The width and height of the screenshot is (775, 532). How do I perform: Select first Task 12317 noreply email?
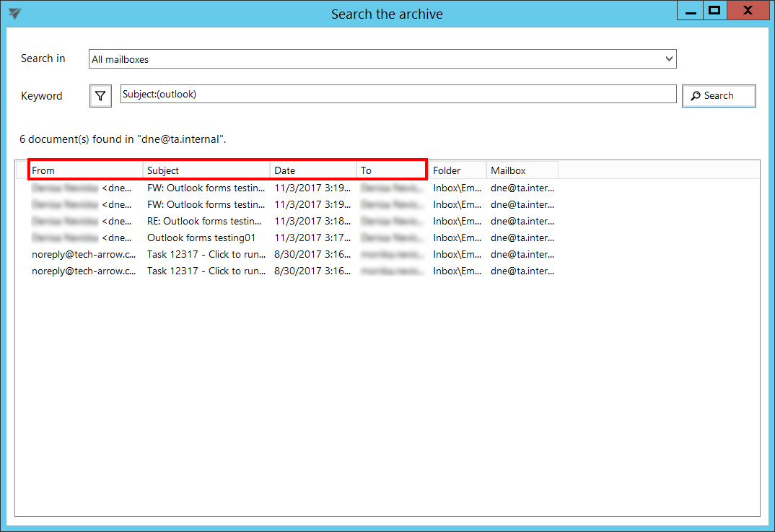coord(206,254)
